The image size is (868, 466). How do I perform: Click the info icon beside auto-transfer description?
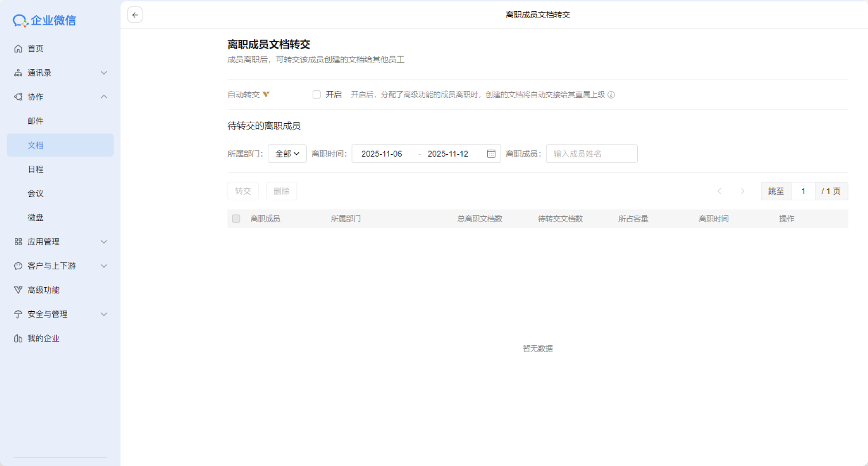611,95
